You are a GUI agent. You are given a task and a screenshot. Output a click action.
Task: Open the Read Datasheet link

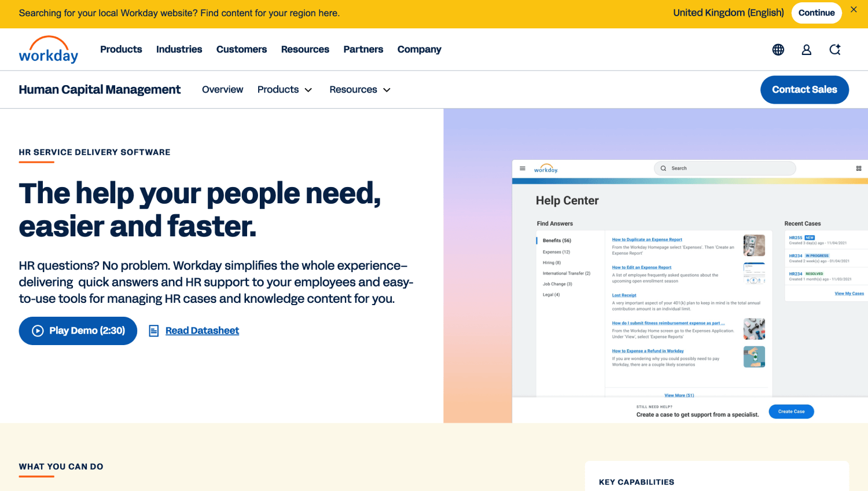click(202, 331)
